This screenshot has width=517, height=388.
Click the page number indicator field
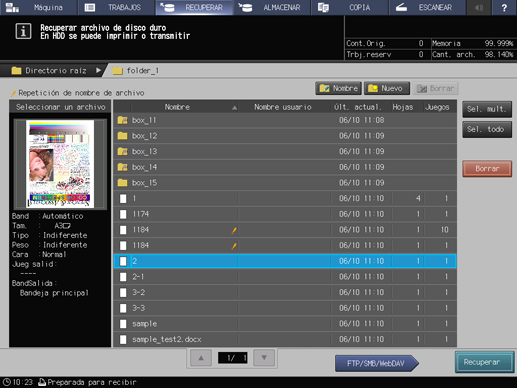click(x=233, y=358)
